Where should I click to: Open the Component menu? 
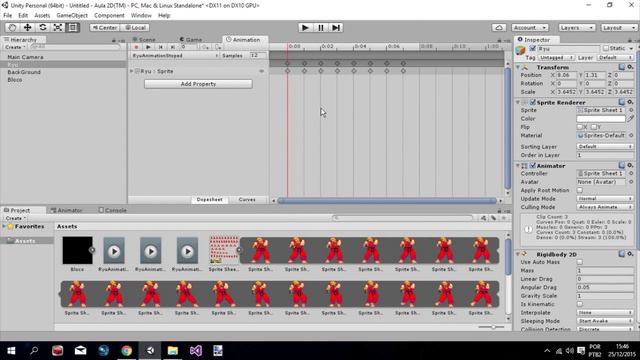tap(109, 16)
